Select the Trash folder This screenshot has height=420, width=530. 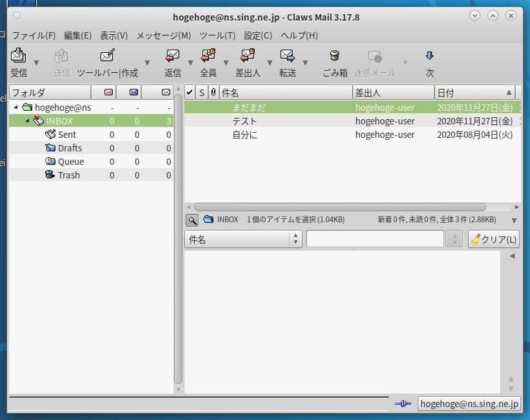(92, 175)
